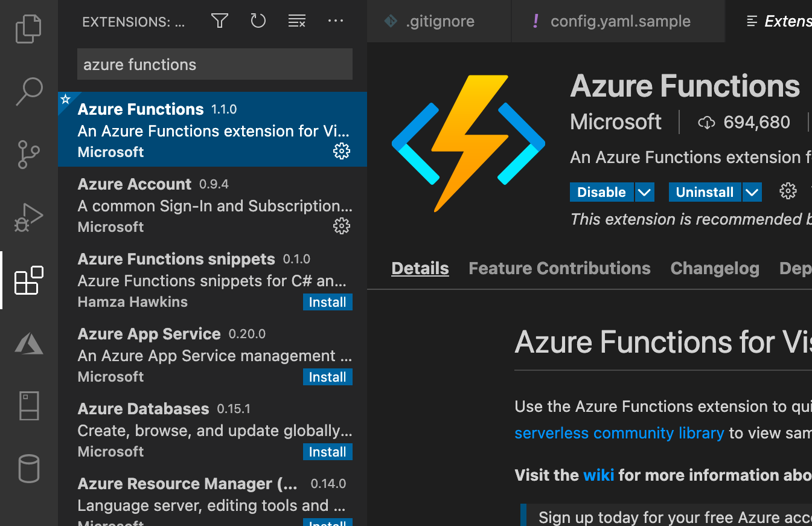Open the serverless community library link
This screenshot has height=526, width=812.
619,434
